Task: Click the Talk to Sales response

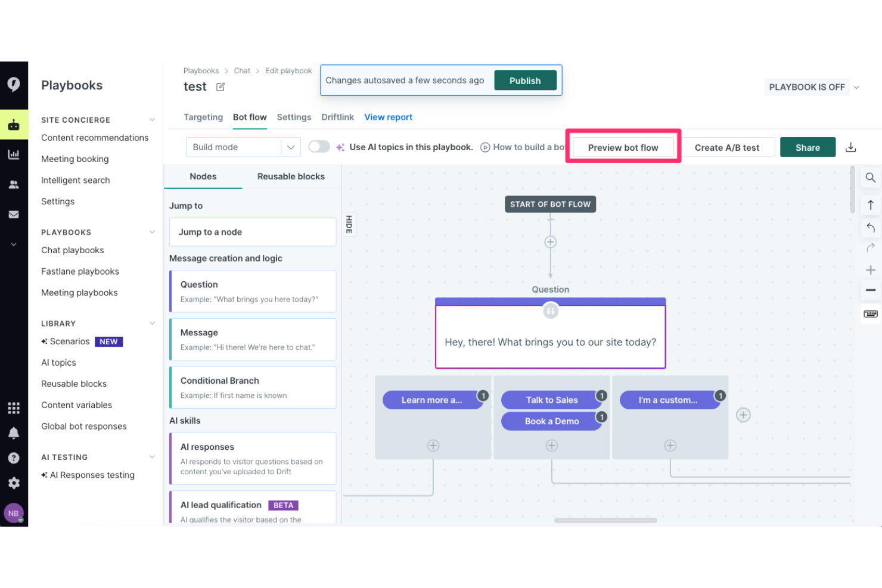Action: pos(552,400)
